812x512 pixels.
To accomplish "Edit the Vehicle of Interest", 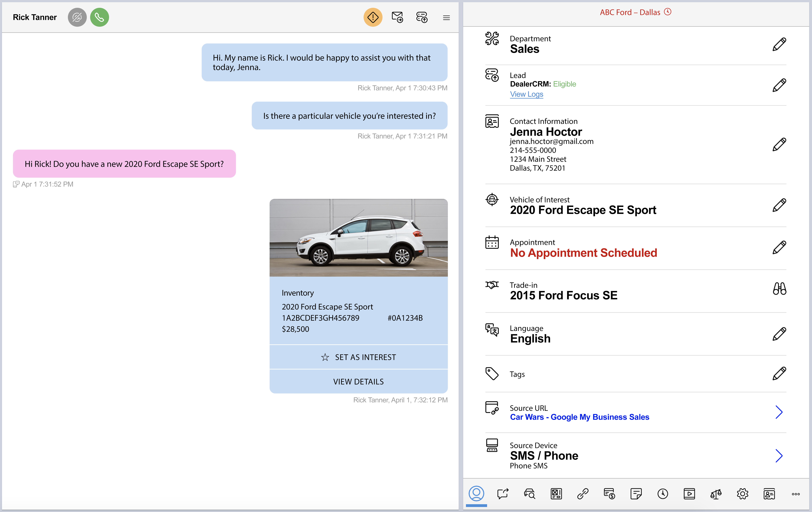I will tap(779, 205).
